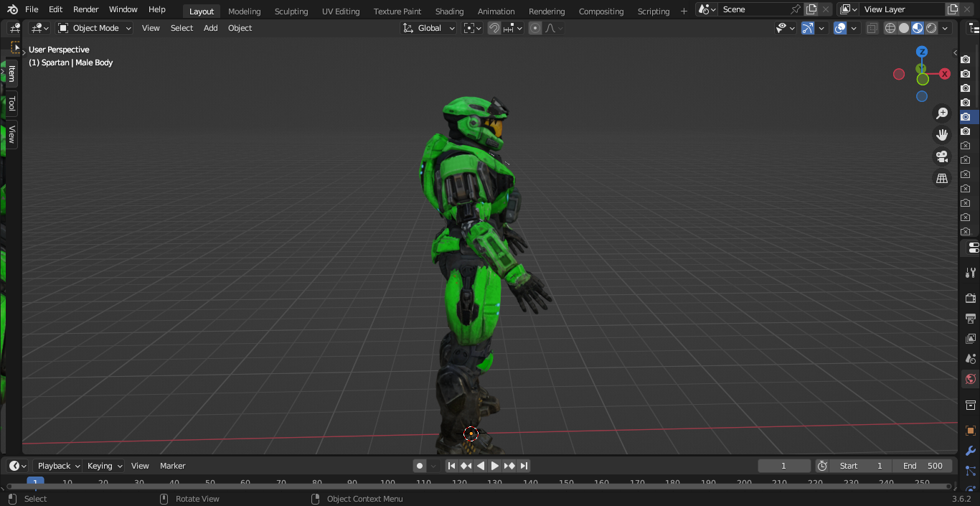Screen dimensions: 980x506
Task: Switch to the Shading workspace tab
Action: 449,11
